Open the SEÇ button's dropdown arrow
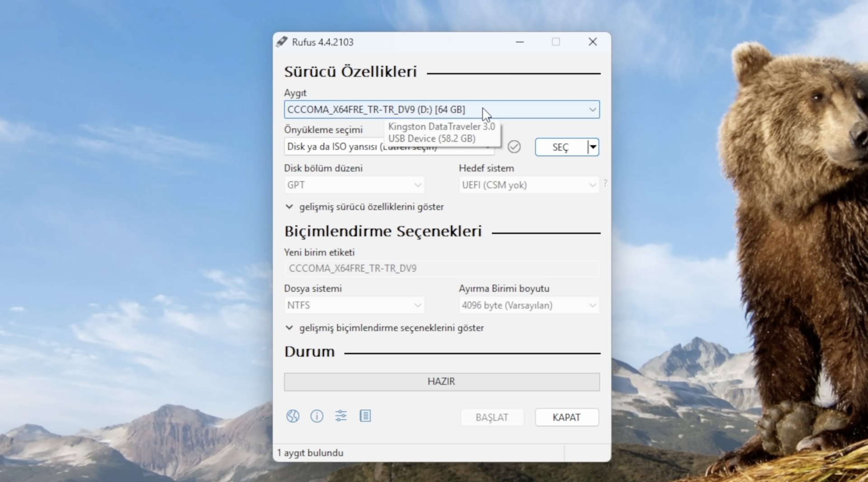Image resolution: width=868 pixels, height=482 pixels. [x=593, y=147]
